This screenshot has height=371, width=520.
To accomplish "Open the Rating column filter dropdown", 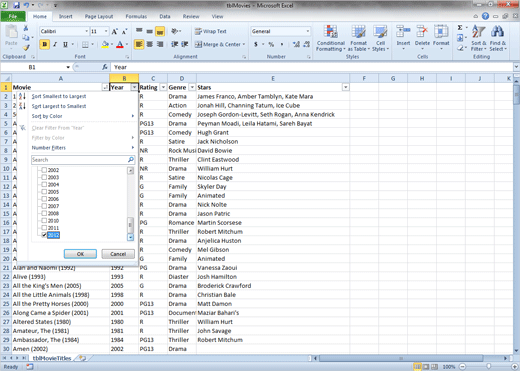I will [x=163, y=87].
